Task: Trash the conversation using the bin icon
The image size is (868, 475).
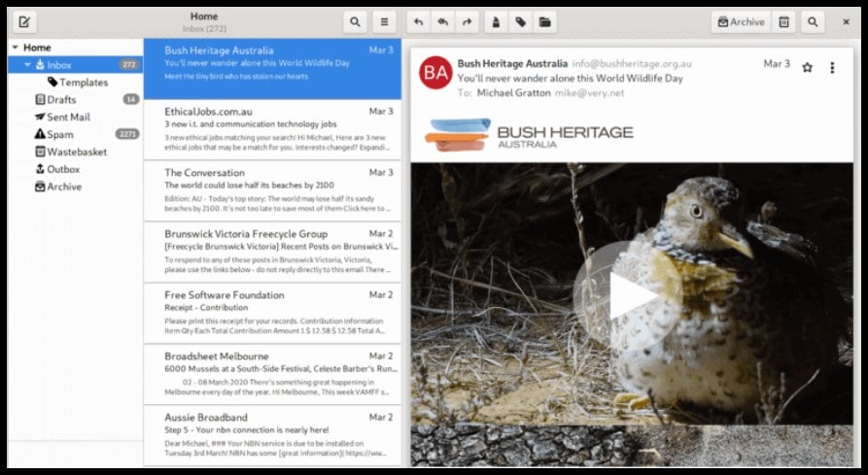Action: point(783,22)
